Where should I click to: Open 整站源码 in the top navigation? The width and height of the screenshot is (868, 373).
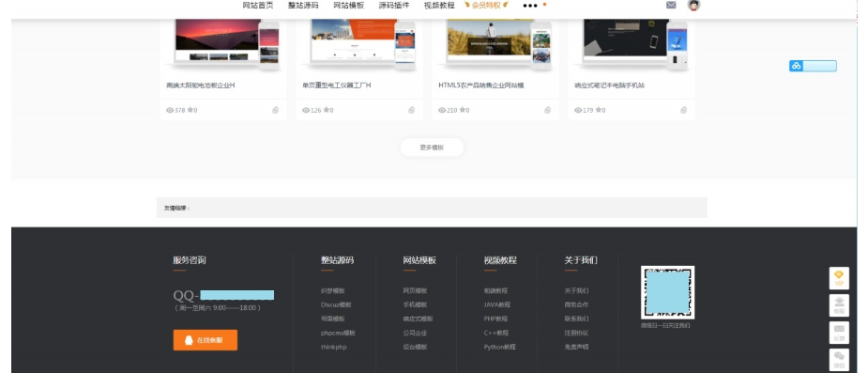[x=303, y=6]
